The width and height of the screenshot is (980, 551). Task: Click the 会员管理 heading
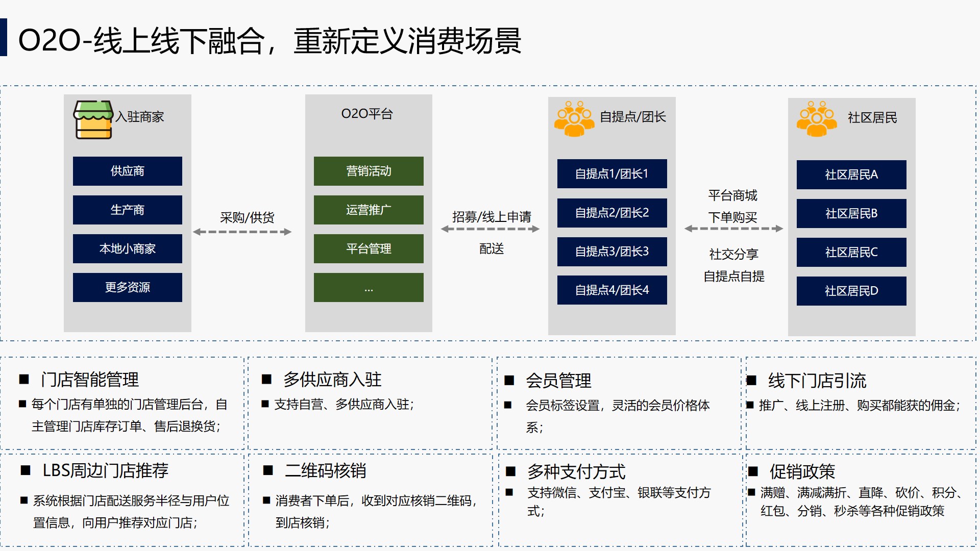[558, 381]
